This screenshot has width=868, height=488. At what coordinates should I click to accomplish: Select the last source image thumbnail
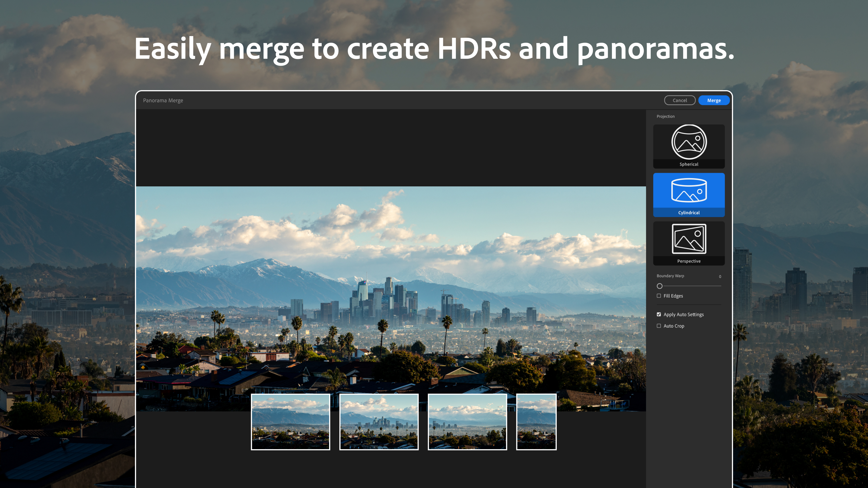(x=536, y=422)
